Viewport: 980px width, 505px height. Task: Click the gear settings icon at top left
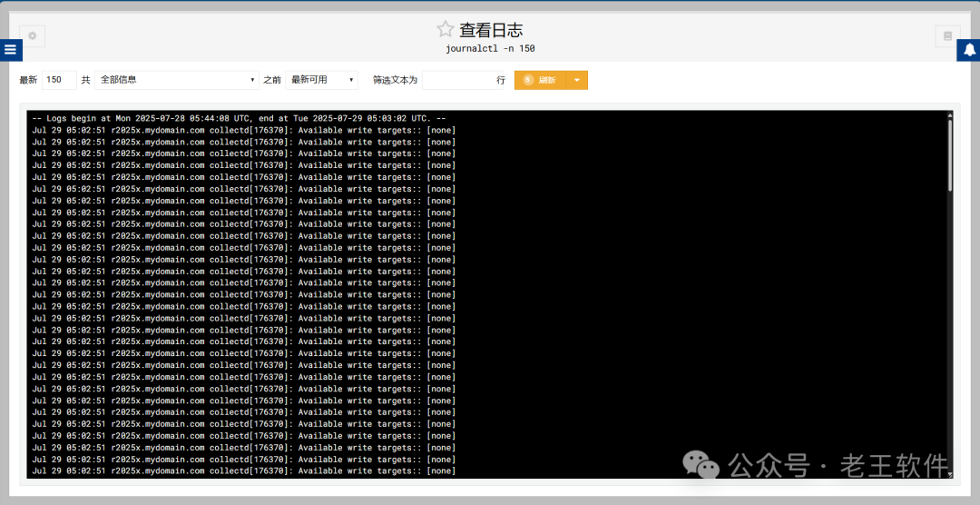[x=33, y=36]
